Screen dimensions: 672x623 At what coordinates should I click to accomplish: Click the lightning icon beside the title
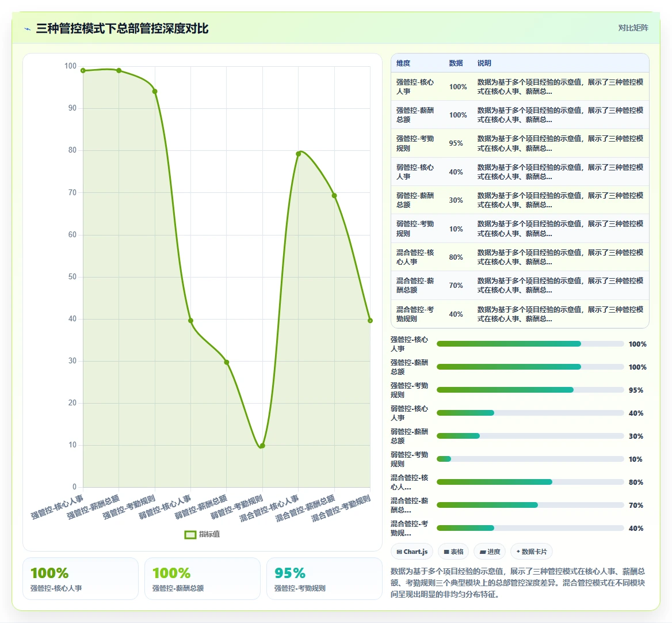click(28, 29)
